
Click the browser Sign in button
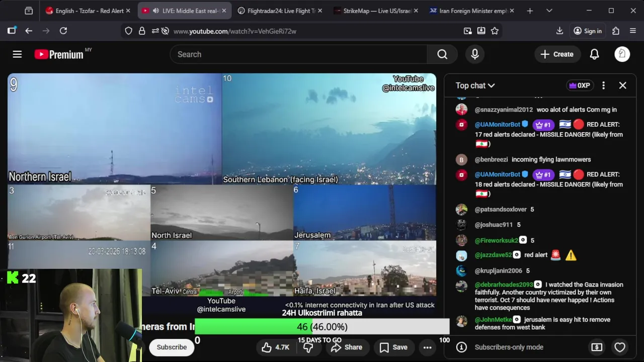pyautogui.click(x=588, y=31)
